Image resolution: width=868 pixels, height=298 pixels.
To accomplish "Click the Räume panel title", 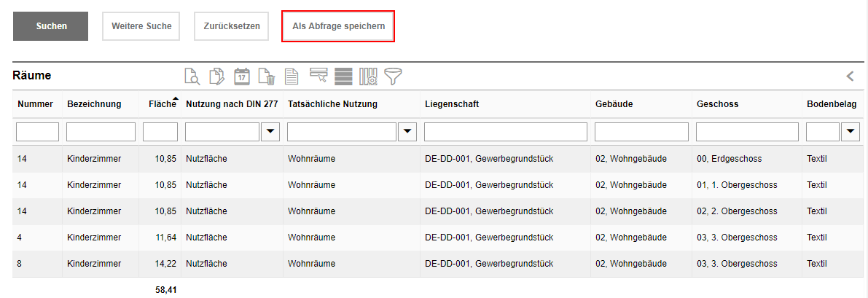I will (x=32, y=76).
